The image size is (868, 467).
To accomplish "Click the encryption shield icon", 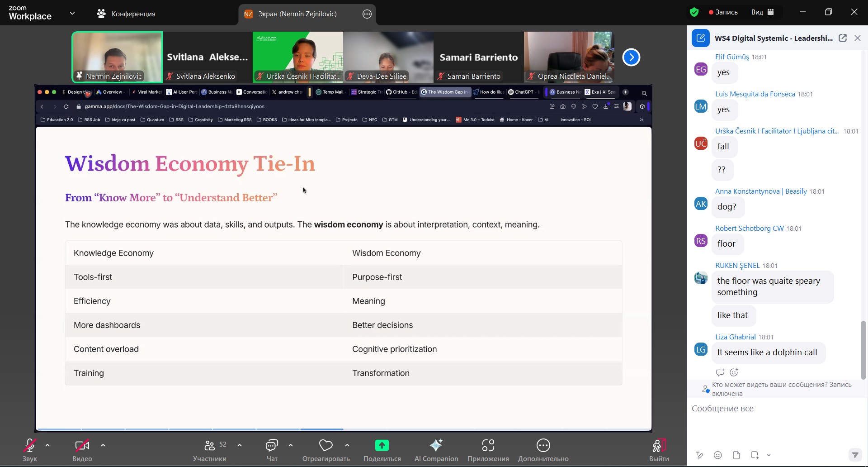I will pyautogui.click(x=694, y=12).
